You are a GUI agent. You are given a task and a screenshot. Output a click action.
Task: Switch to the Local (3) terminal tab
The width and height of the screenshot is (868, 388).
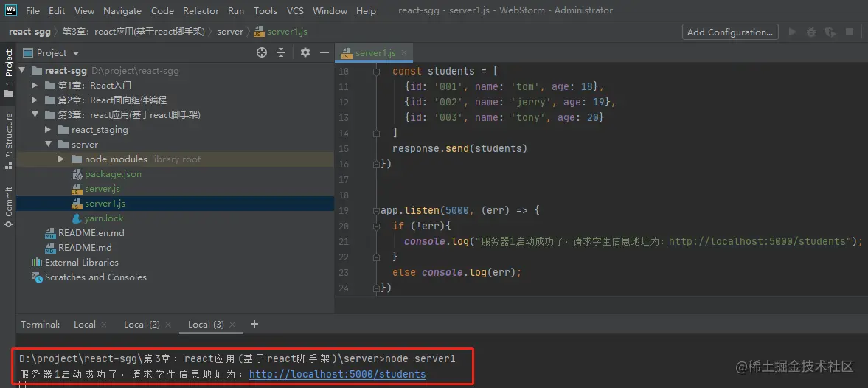pos(206,325)
